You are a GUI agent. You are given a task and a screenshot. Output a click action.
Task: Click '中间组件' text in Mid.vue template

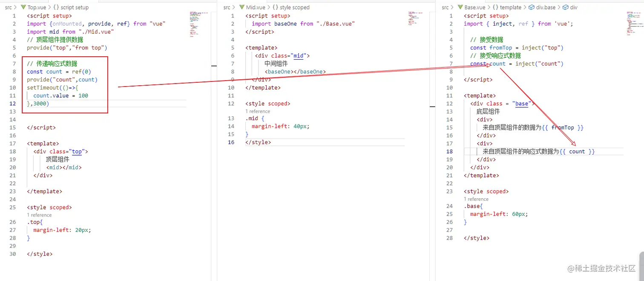coord(276,64)
